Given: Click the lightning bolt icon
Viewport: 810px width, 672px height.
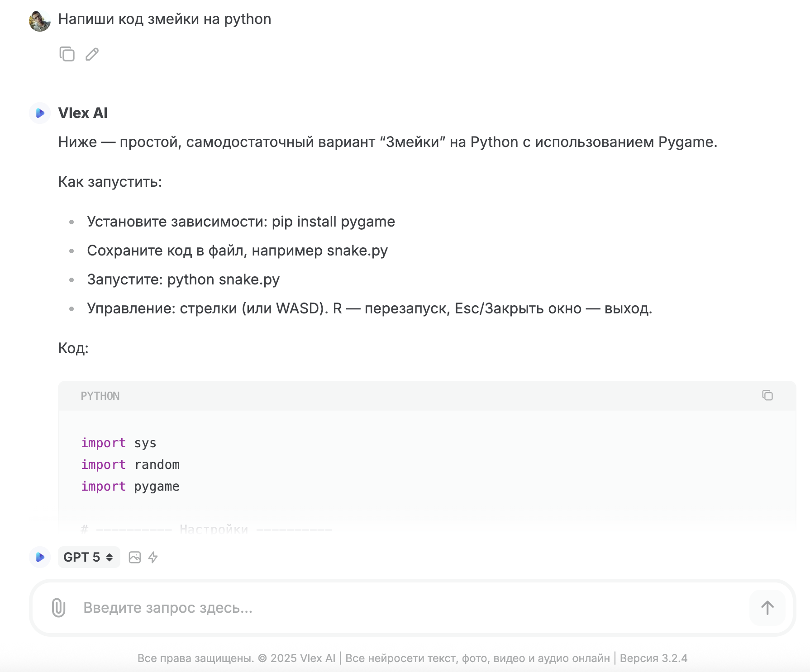Looking at the screenshot, I should tap(153, 557).
